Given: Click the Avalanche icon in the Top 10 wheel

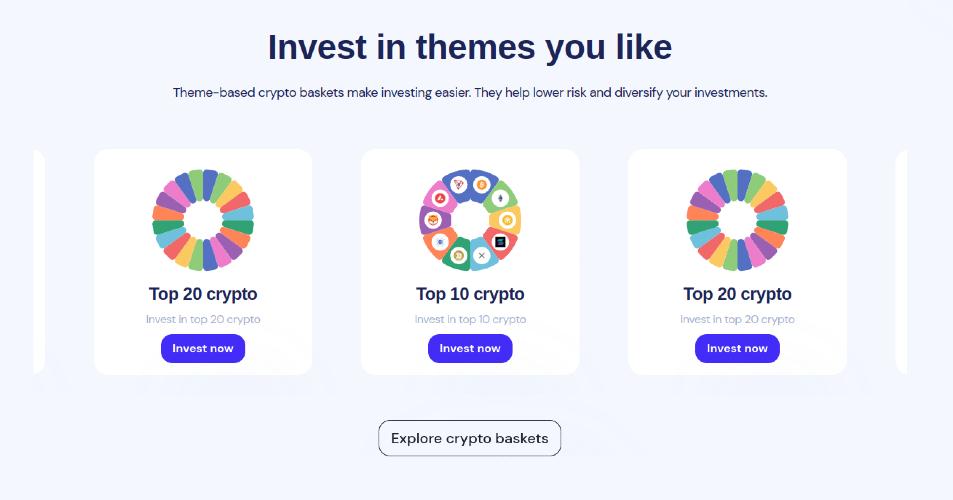Looking at the screenshot, I should pos(439,199).
